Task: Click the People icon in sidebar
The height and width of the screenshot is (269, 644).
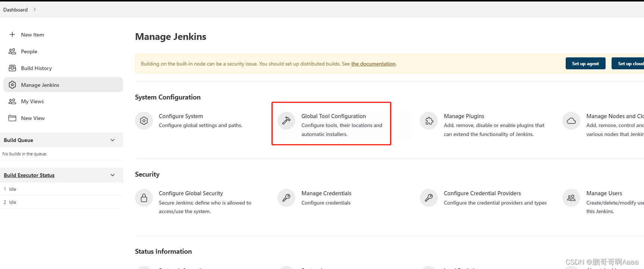Action: [x=12, y=51]
